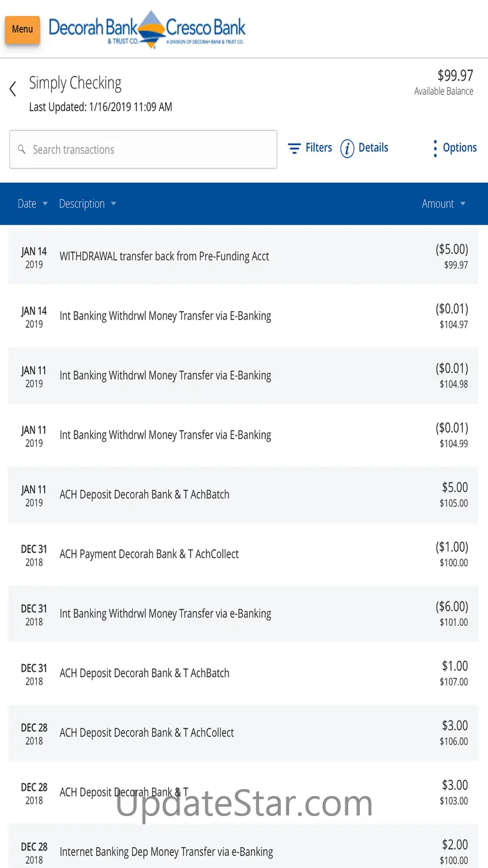Select ACH Payment Decorah Bank AchCollect row

pos(149,554)
